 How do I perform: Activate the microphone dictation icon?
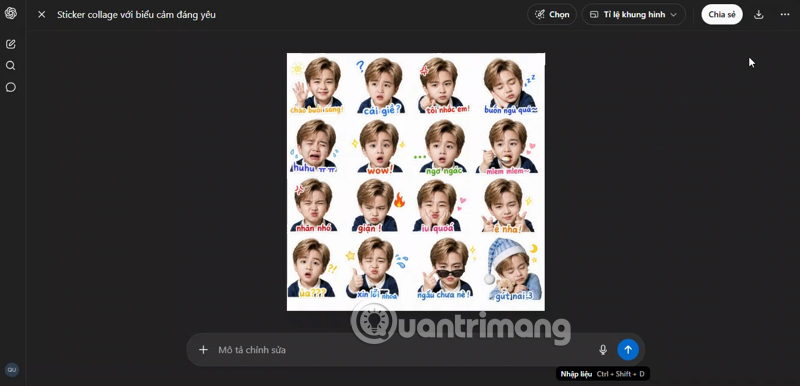[x=603, y=350]
